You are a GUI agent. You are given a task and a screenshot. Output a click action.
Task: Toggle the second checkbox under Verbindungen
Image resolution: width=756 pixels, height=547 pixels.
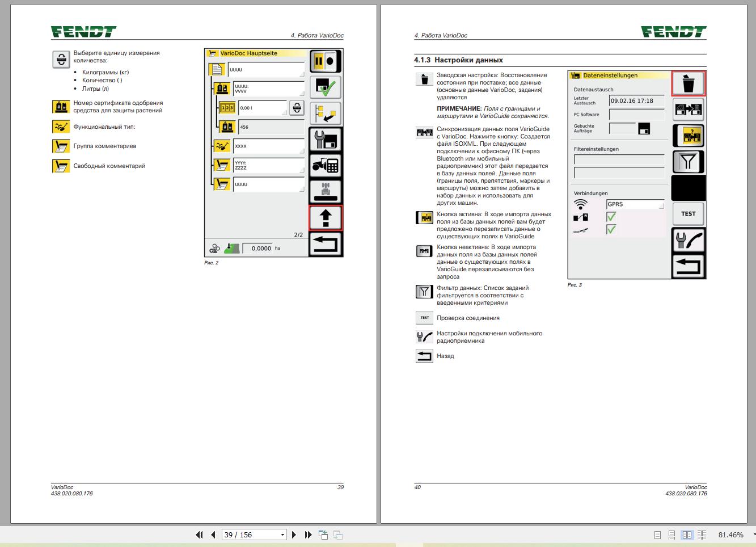click(x=611, y=229)
